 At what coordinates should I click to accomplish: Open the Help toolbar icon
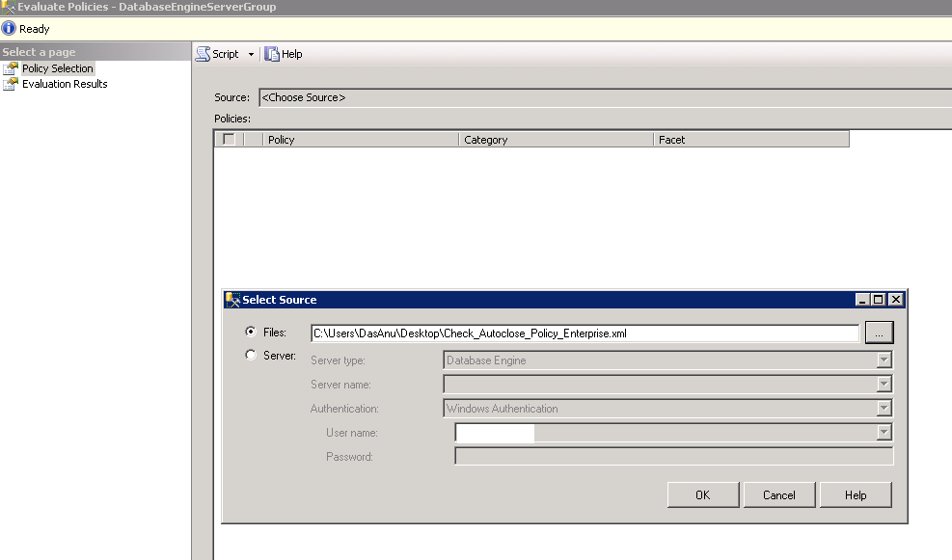point(273,54)
